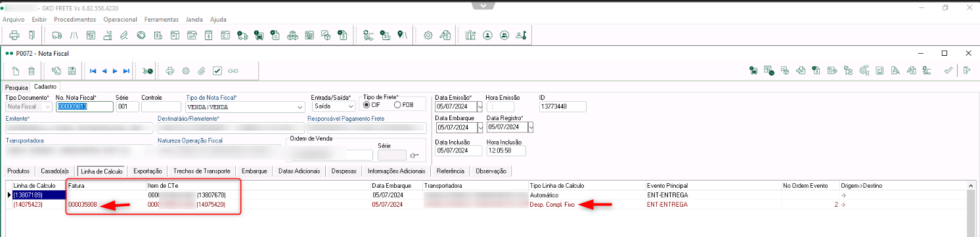Click the handshake icon in main toolbar
The image size is (980, 237).
click(141, 35)
